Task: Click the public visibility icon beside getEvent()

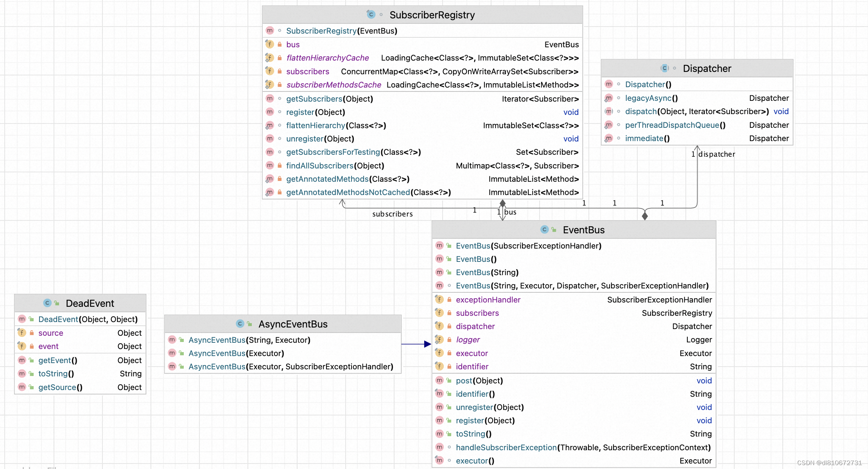Action: tap(31, 360)
